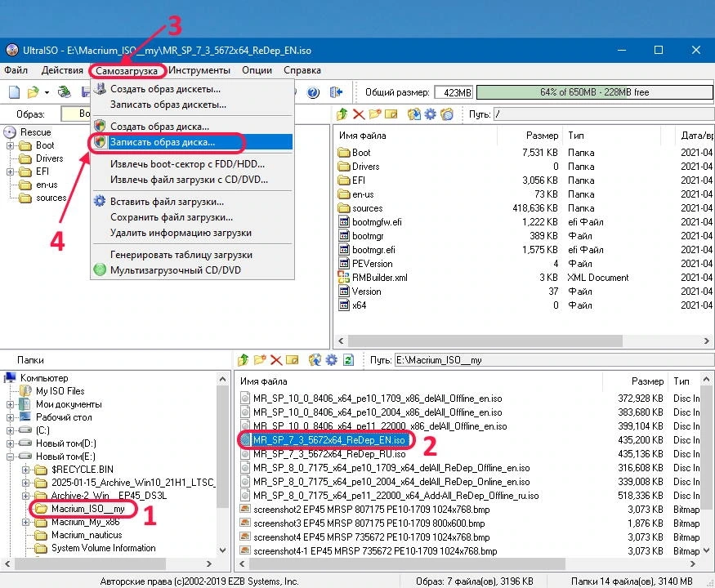Screen dimensions: 715x588
Task: Click the capacity bar showing 64% of 650MB
Action: (x=595, y=92)
